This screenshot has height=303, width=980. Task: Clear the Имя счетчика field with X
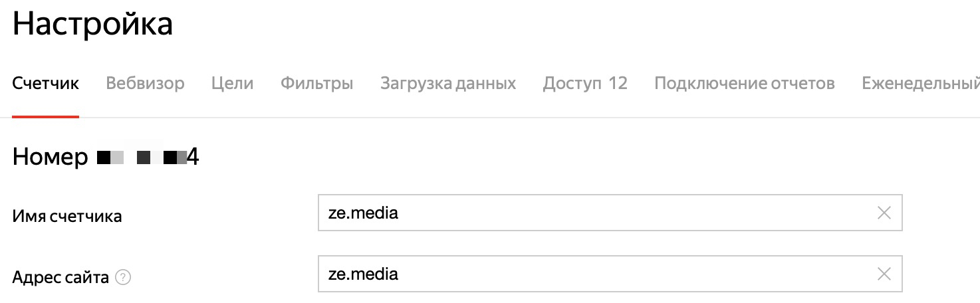click(x=884, y=213)
